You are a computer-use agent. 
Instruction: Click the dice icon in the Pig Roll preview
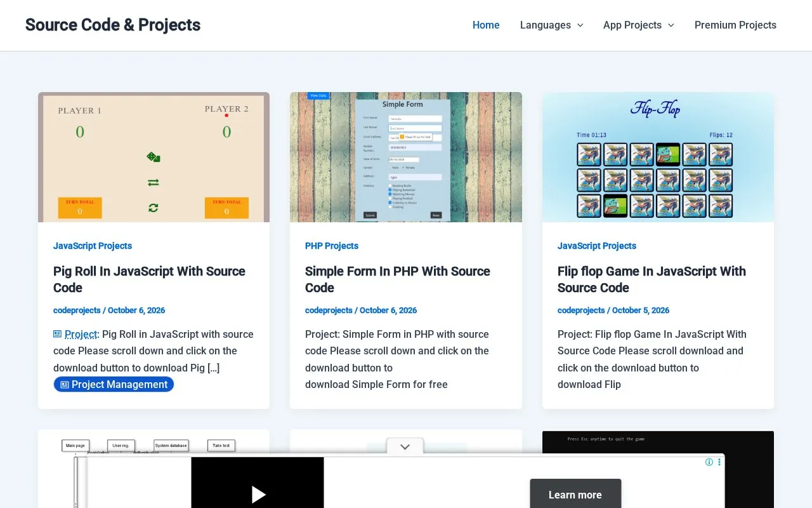(154, 157)
